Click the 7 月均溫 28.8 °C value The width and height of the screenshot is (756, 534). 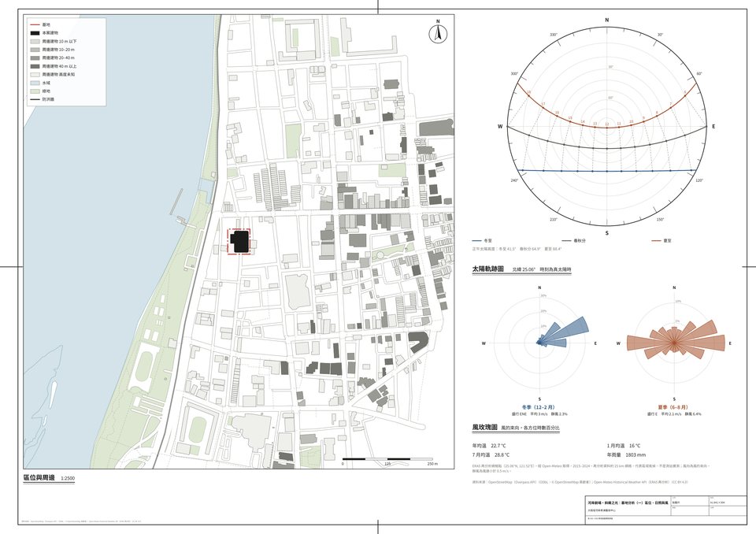[x=491, y=455]
